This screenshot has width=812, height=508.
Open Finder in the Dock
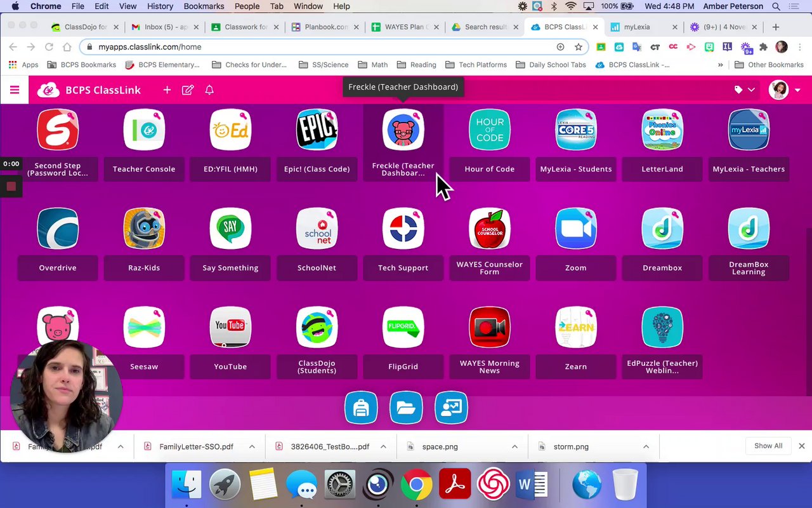click(x=187, y=485)
